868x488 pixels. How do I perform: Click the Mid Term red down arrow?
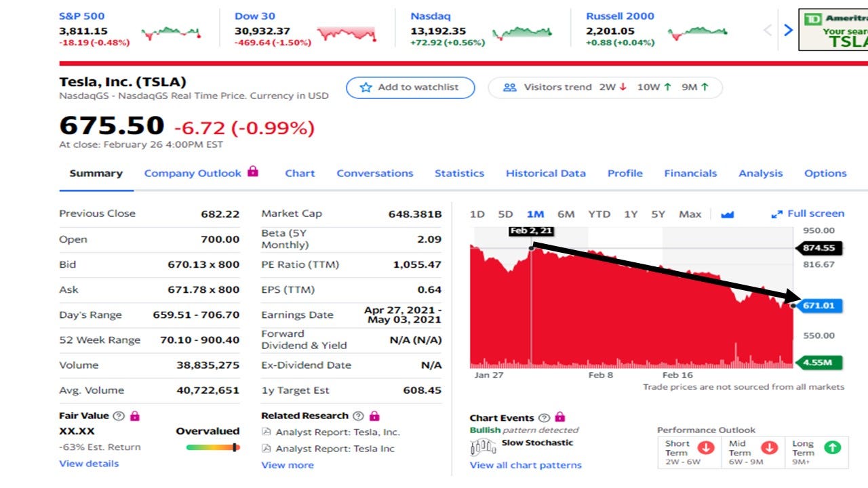(x=769, y=449)
